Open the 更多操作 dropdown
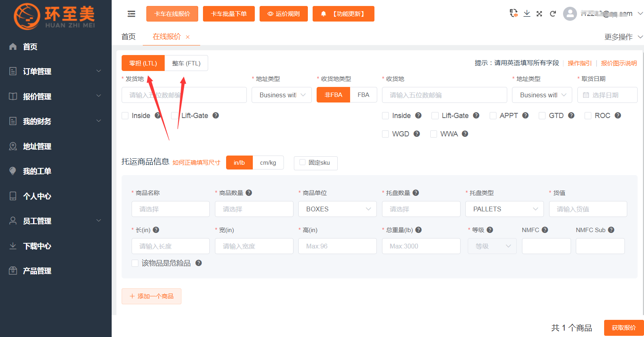This screenshot has height=337, width=644. pyautogui.click(x=623, y=37)
